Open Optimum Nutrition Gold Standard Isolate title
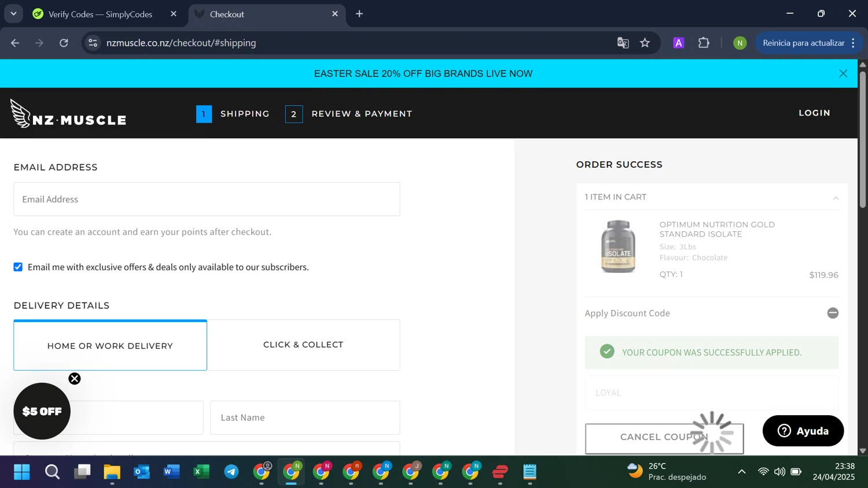868x488 pixels. point(717,229)
